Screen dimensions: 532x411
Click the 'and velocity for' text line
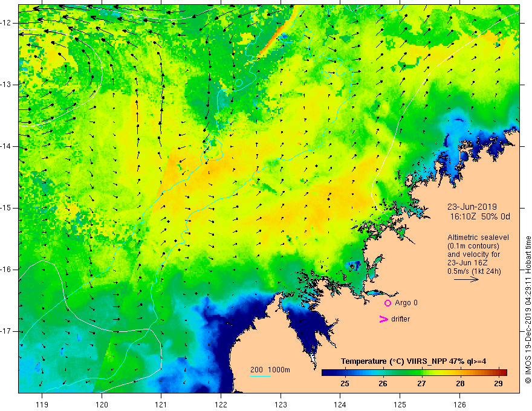pos(473,254)
